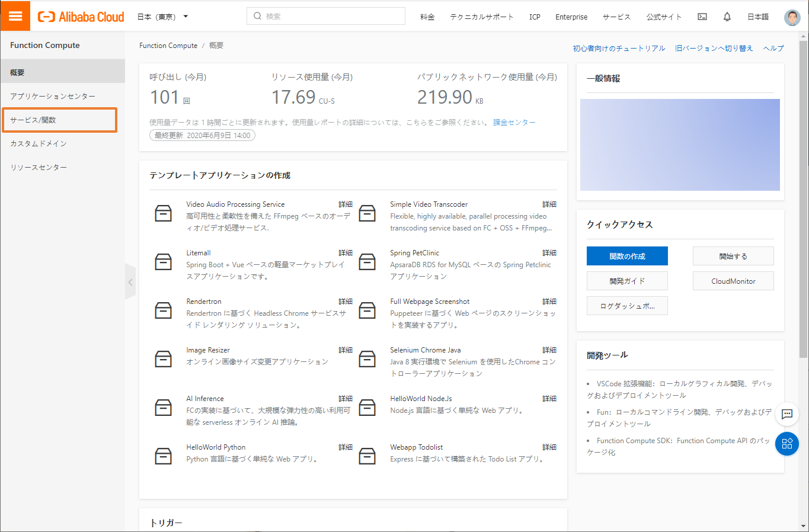
Task: Open 詳細 for HelloWorld Node.Js
Action: point(549,398)
